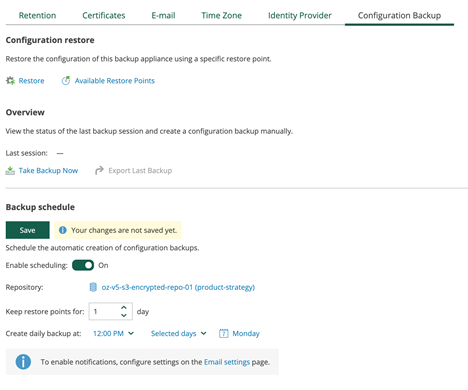
Task: Start a backup with Take Backup Now
Action: pos(48,171)
